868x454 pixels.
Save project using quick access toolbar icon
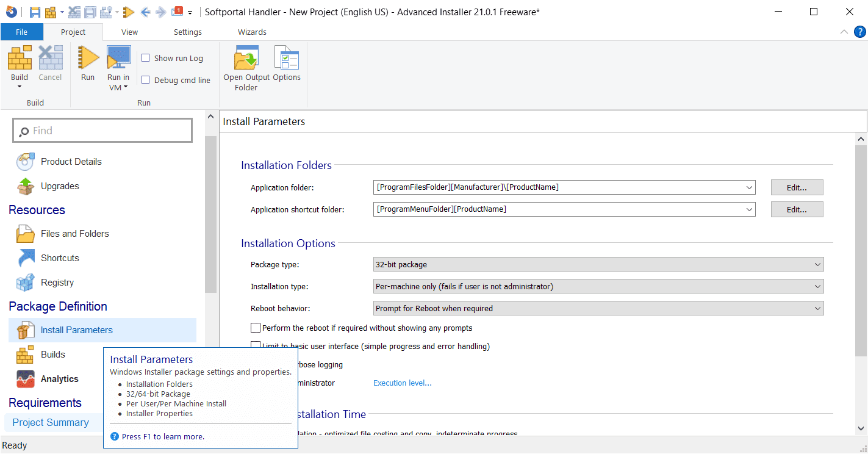coord(35,12)
